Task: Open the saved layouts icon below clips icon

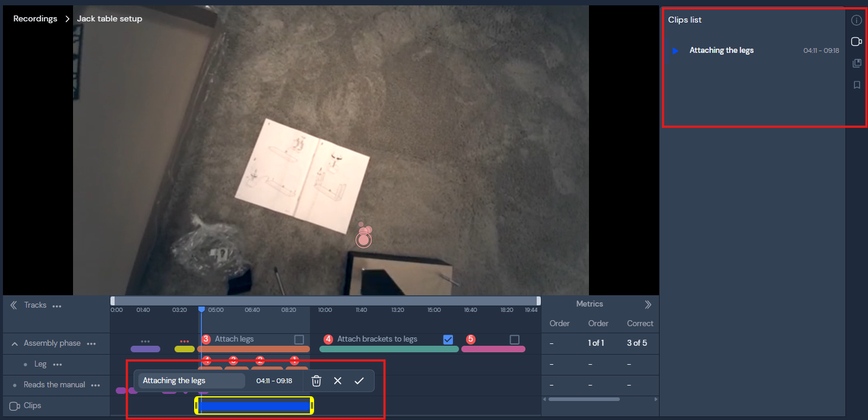Action: click(x=857, y=63)
